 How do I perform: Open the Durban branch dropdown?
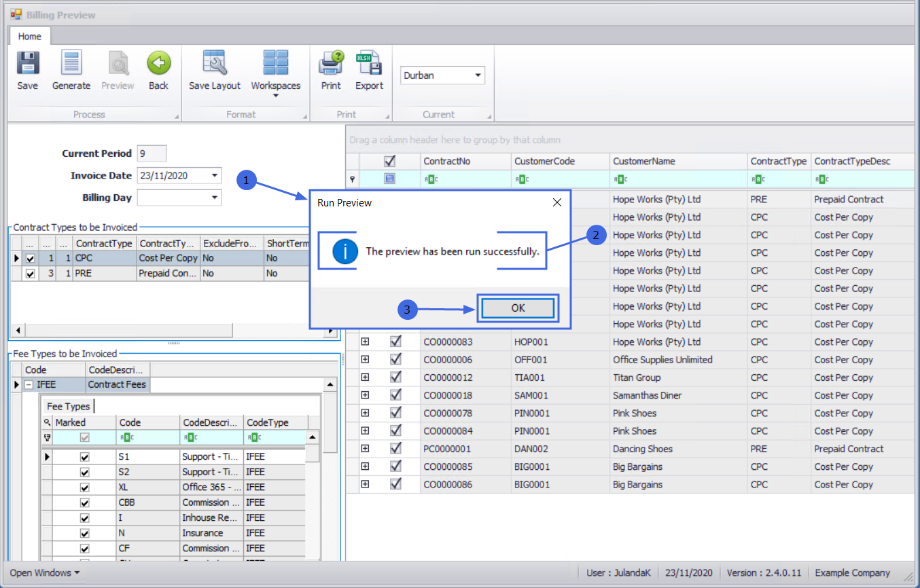point(478,75)
